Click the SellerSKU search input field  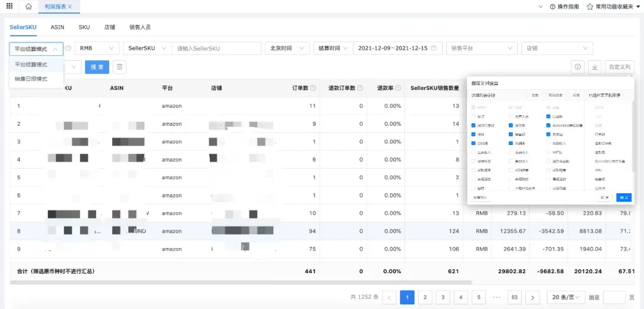click(x=216, y=48)
